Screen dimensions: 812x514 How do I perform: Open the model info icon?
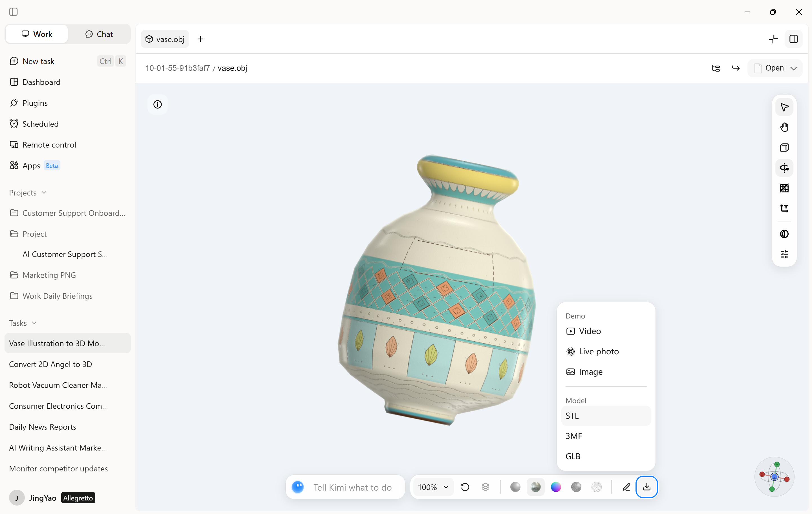tap(158, 104)
